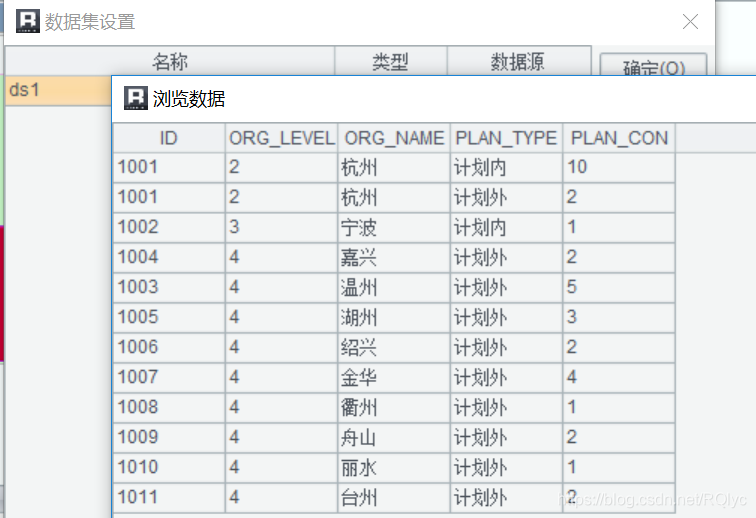The image size is (756, 518).
Task: Click the 宁波 org name cell
Action: (x=394, y=228)
